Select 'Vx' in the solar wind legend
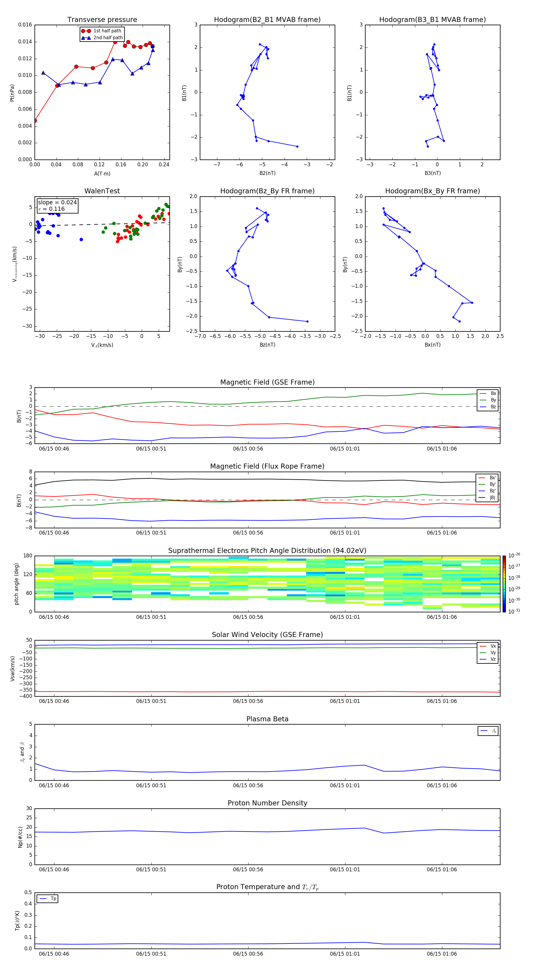The image size is (535, 980). pyautogui.click(x=488, y=646)
